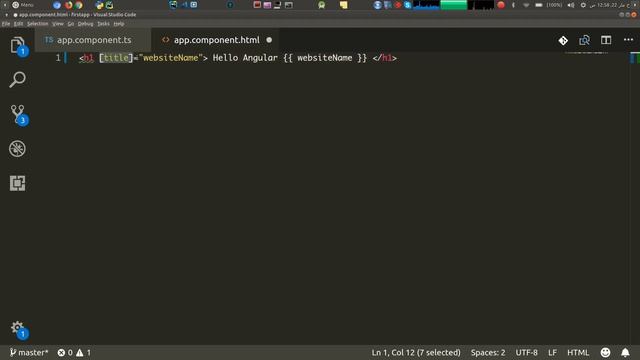The height and width of the screenshot is (360, 640).
Task: Open the Manage settings gear
Action: tap(17, 328)
